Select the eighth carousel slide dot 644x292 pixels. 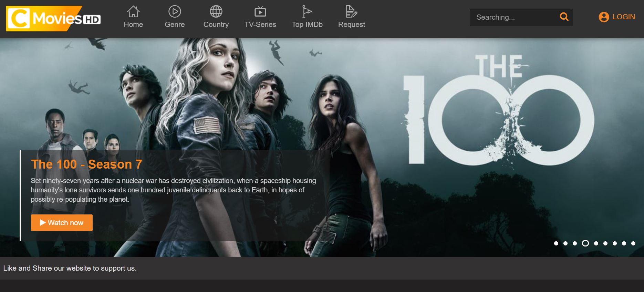[x=624, y=243]
